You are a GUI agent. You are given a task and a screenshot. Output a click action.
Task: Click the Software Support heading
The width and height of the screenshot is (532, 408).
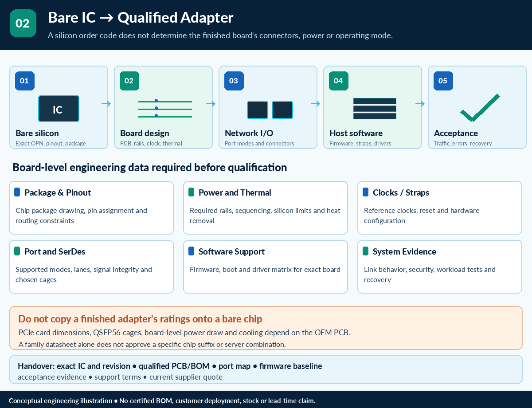click(x=231, y=251)
